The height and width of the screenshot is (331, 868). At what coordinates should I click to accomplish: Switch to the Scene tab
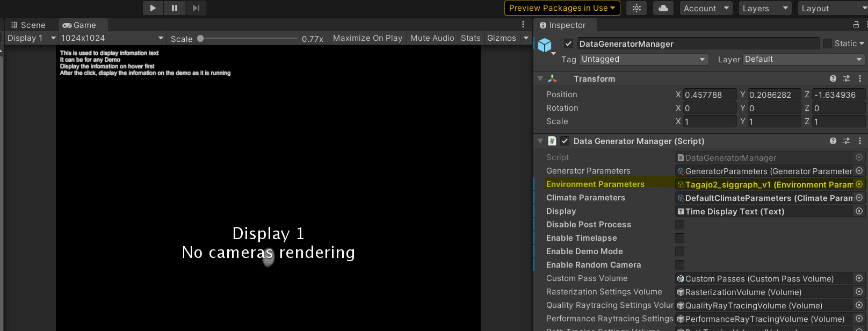(28, 25)
